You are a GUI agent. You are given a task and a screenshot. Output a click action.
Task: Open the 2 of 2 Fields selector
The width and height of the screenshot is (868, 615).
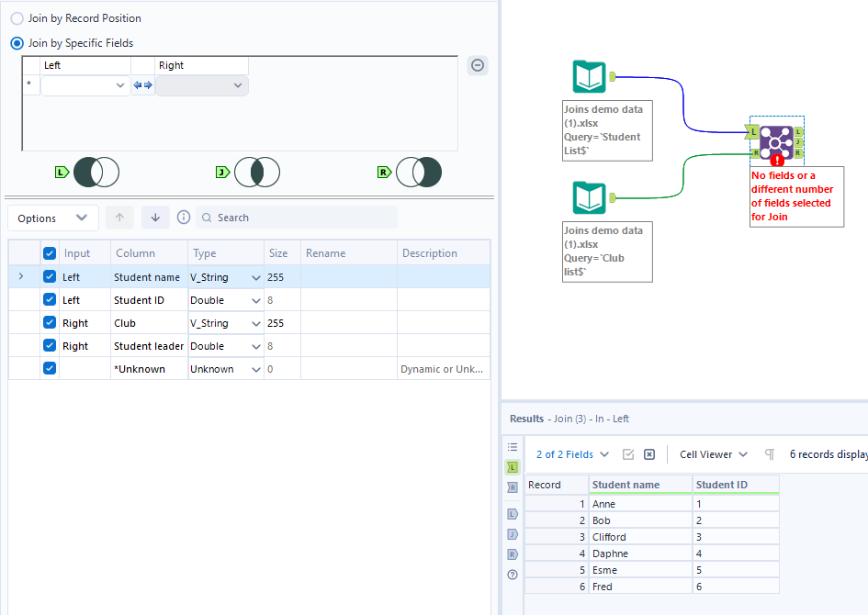coord(572,454)
